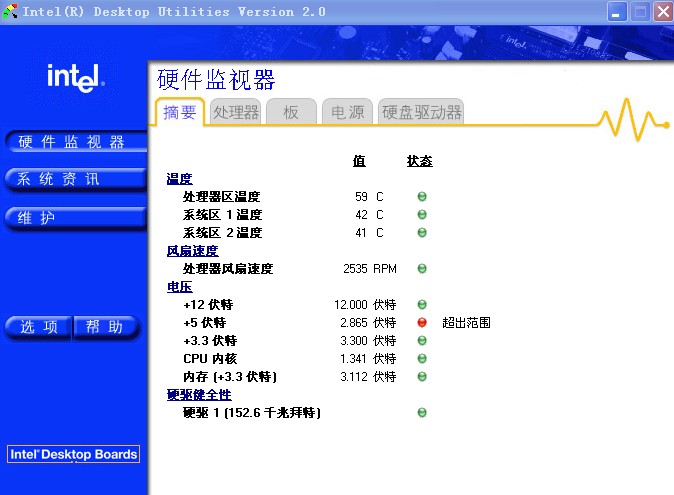674x495 pixels.
Task: Click the 2535 RPM fan speed value
Action: click(x=370, y=269)
